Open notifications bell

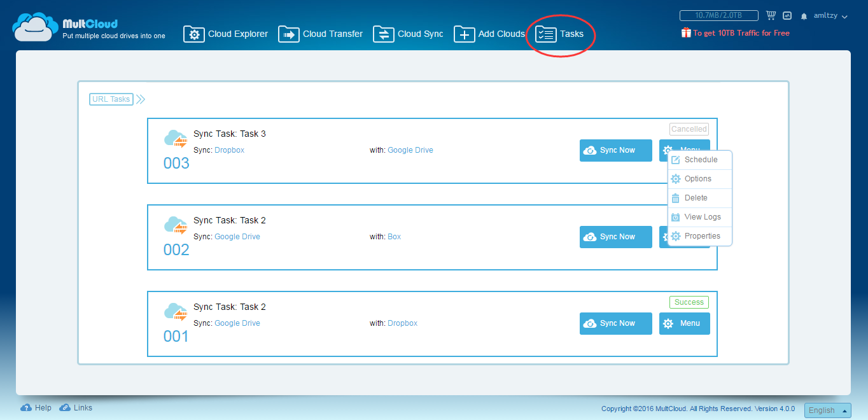[x=804, y=16]
